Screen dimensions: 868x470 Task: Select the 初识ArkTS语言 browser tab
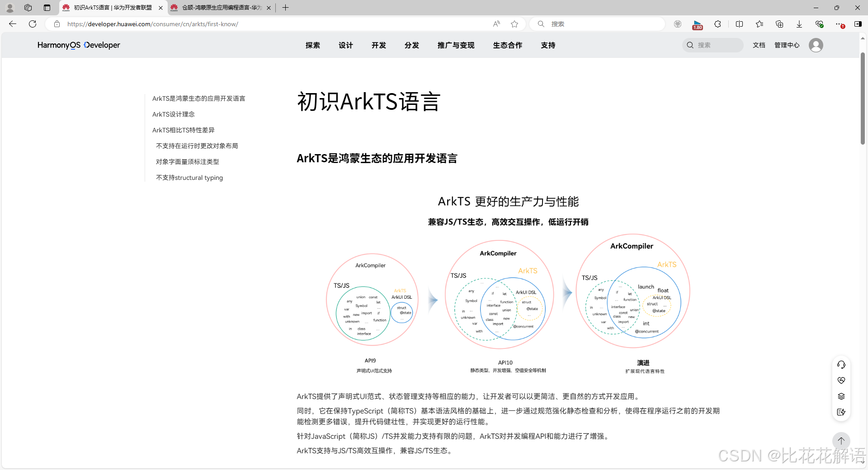click(x=113, y=8)
